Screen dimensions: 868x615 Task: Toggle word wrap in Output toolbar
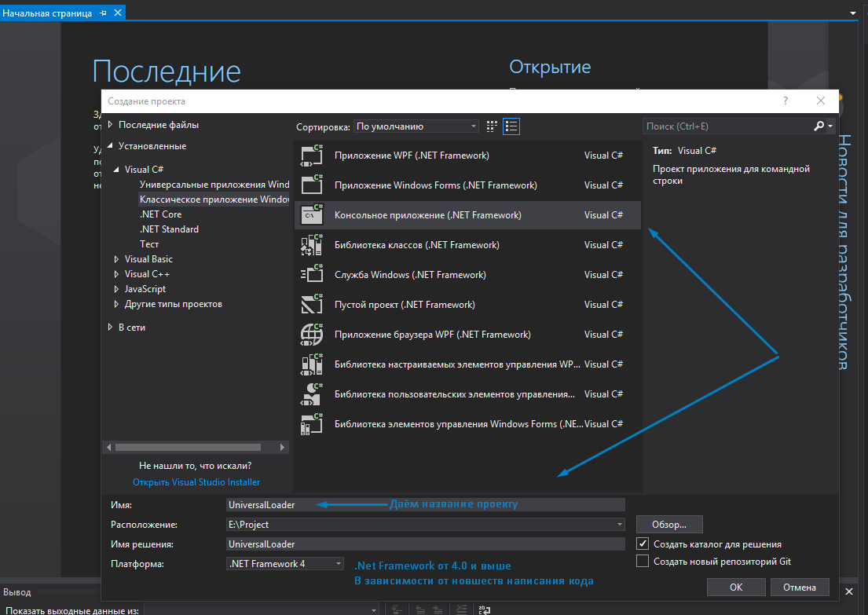[x=485, y=610]
